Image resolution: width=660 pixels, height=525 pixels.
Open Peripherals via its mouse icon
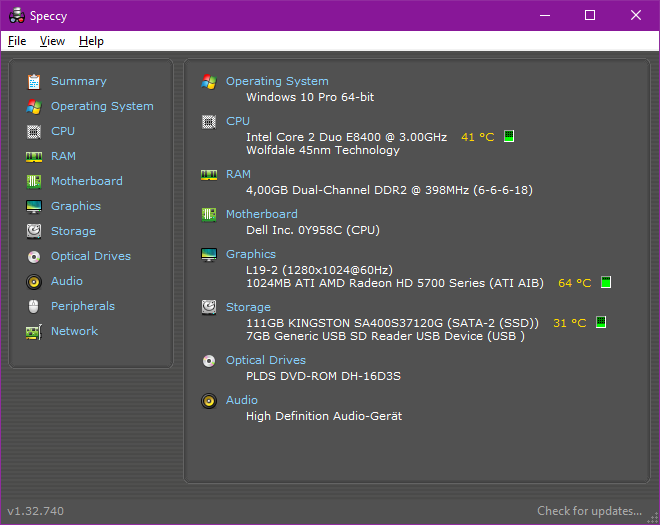[34, 306]
